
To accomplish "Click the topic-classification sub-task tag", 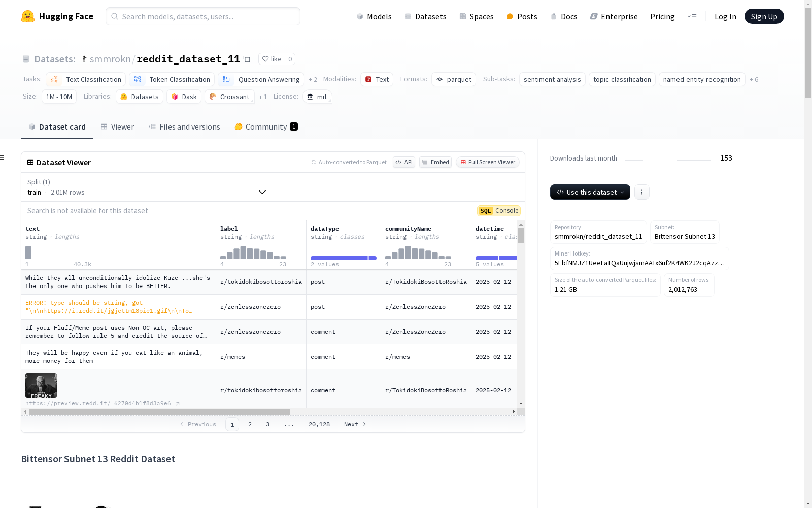I will pyautogui.click(x=622, y=79).
